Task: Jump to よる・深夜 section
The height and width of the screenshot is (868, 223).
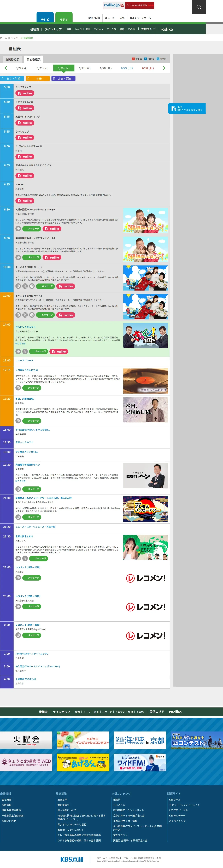Action: coord(63,78)
